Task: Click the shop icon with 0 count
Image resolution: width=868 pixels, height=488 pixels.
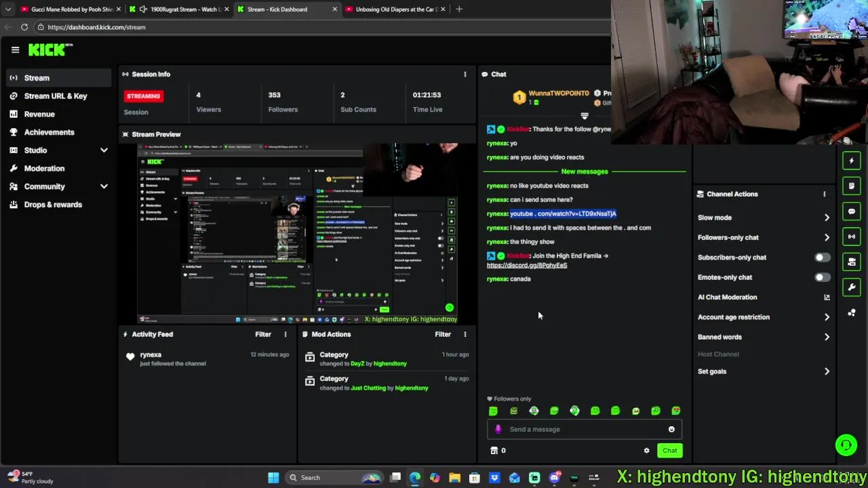Action: pyautogui.click(x=498, y=451)
